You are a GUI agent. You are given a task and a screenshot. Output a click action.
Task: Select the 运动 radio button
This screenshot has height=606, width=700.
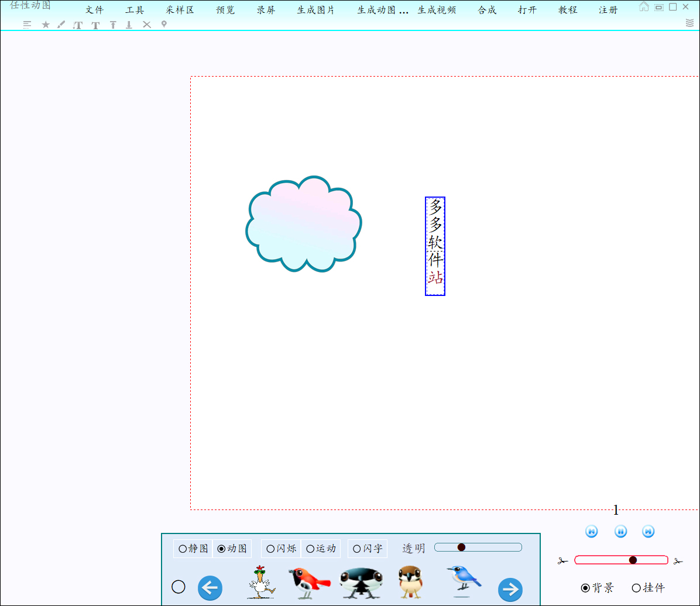(x=321, y=549)
